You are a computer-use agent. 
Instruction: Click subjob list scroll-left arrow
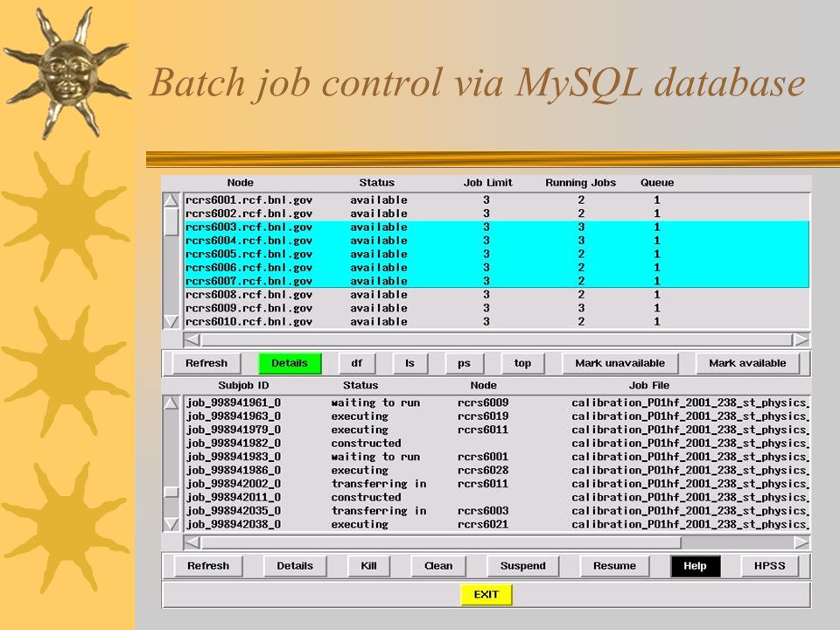(192, 542)
